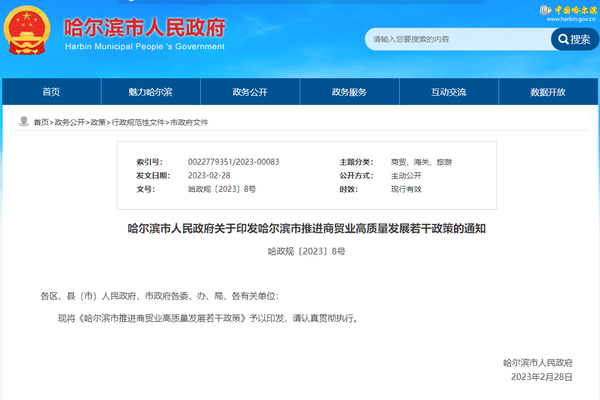Image resolution: width=600 pixels, height=400 pixels.
Task: Click 政务公开 in the breadcrumb trail
Action: (69, 121)
